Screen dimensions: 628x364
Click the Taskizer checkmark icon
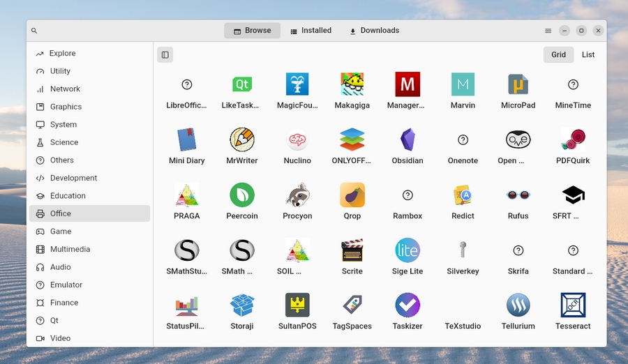point(408,305)
